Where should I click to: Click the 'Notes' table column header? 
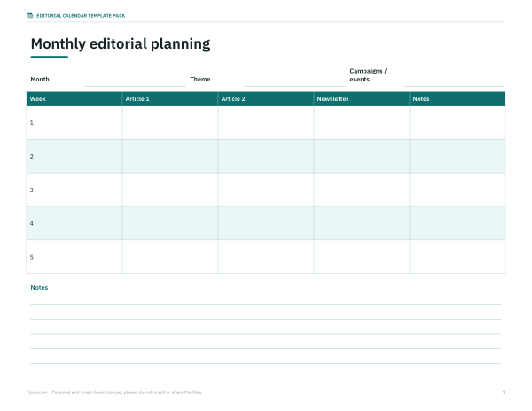(458, 99)
